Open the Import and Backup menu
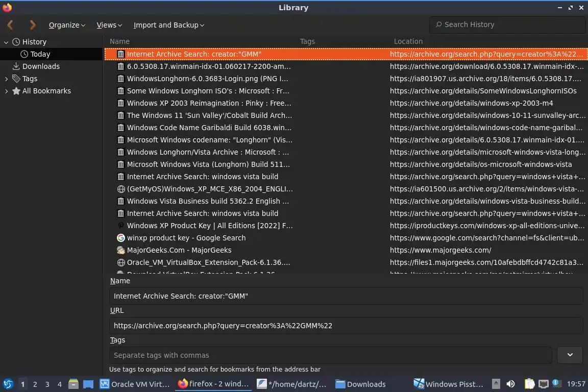The width and height of the screenshot is (588, 392). point(169,25)
